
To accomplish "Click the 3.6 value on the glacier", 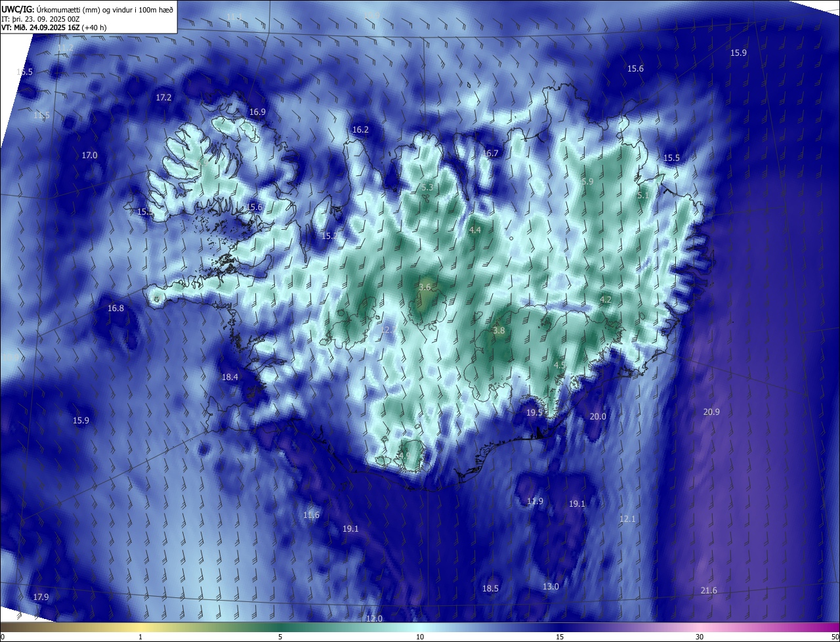I will [425, 287].
